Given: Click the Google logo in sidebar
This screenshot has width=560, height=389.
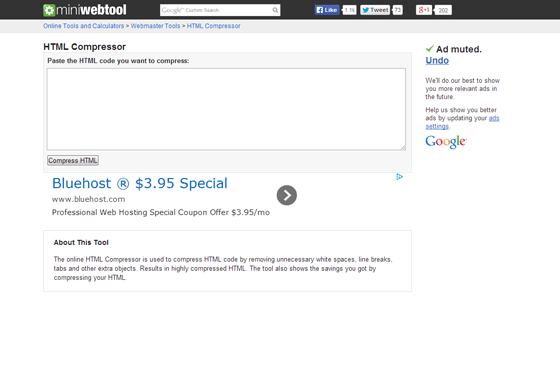Looking at the screenshot, I should pyautogui.click(x=446, y=141).
